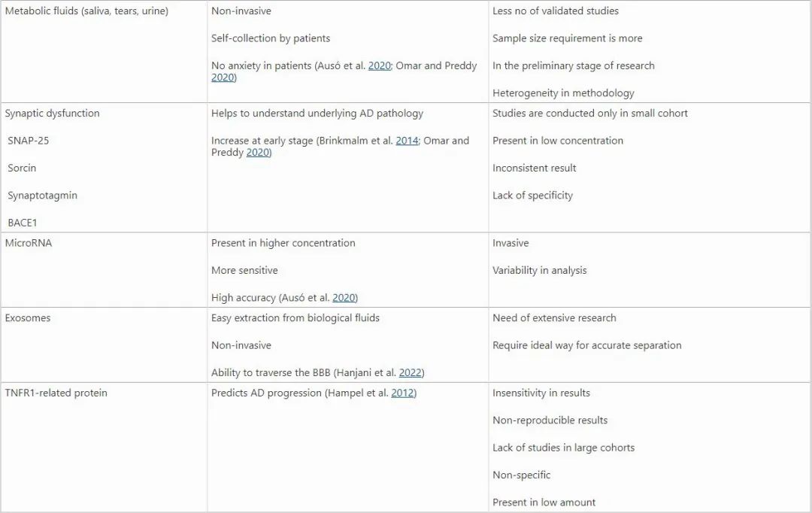Click the 'Synaptic dysfunction' row heading
This screenshot has height=513, width=812.
click(52, 114)
